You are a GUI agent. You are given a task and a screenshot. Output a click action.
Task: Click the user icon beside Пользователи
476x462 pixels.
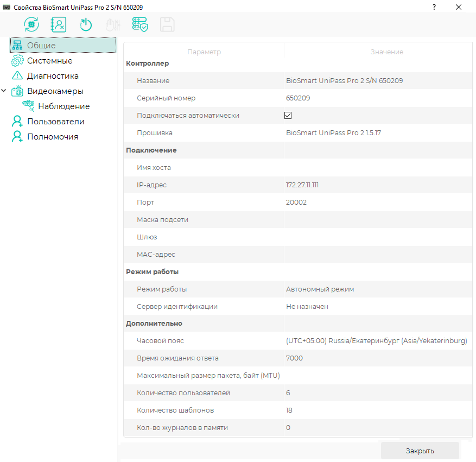pos(17,121)
